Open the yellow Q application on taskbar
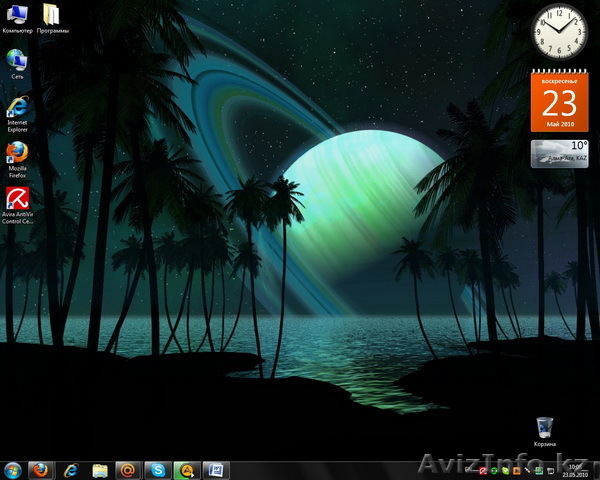This screenshot has height=480, width=600. click(186, 469)
